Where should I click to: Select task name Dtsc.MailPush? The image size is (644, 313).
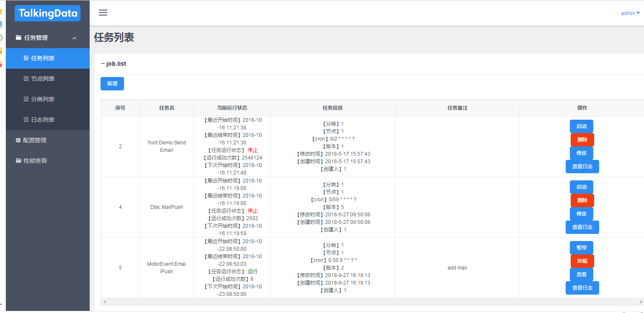[167, 207]
